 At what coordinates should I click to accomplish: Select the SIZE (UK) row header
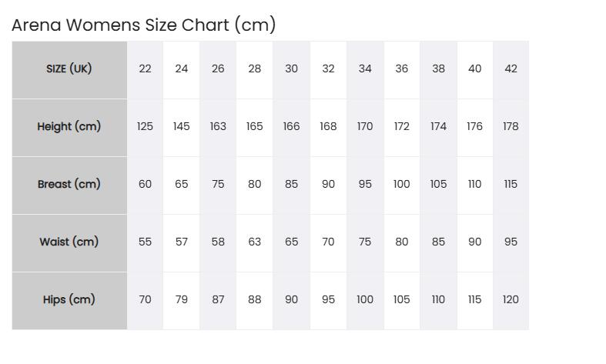pyautogui.click(x=69, y=70)
